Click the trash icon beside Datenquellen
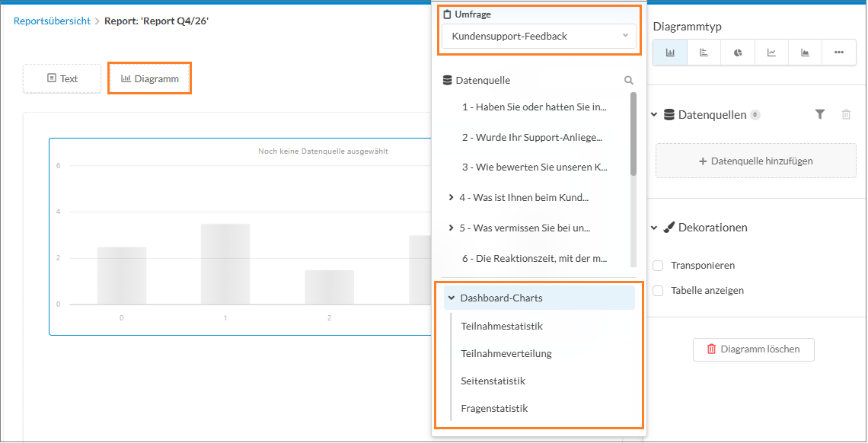Image resolution: width=868 pixels, height=443 pixels. 846,114
